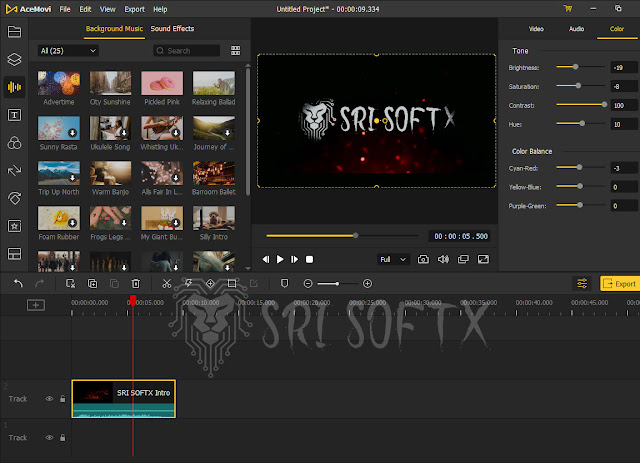Select the Pickled Pink music thumbnail
640x463 pixels.
click(162, 83)
